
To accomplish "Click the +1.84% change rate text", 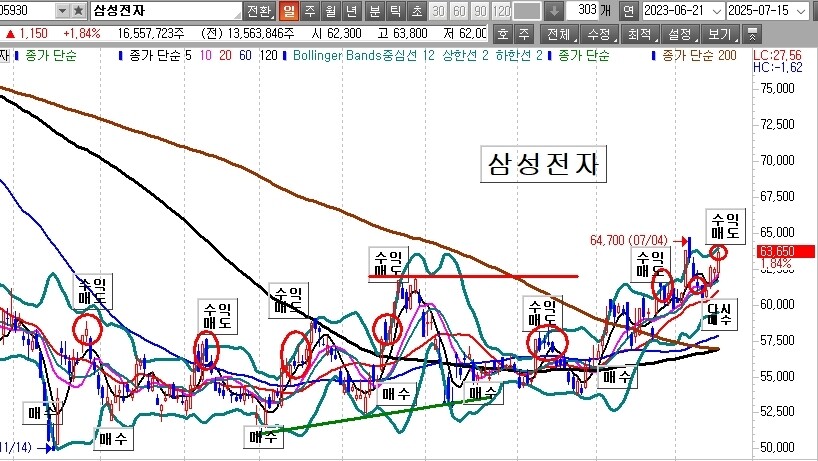I will pos(82,34).
